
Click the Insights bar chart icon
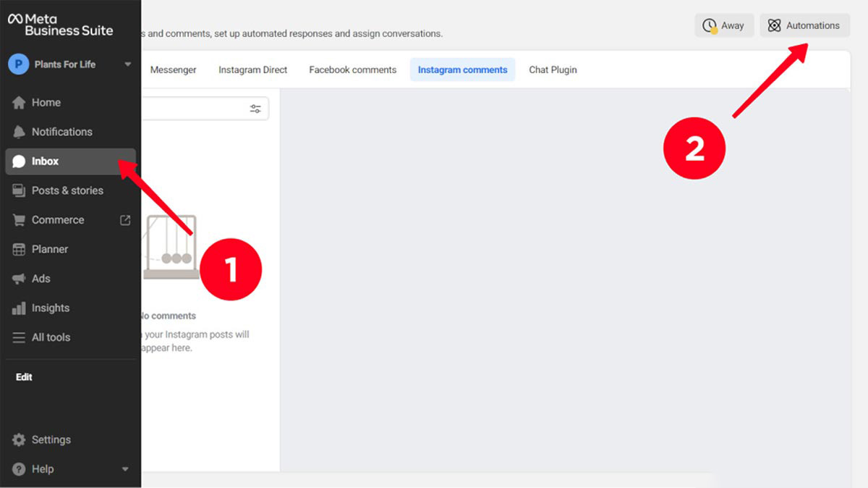pyautogui.click(x=19, y=308)
